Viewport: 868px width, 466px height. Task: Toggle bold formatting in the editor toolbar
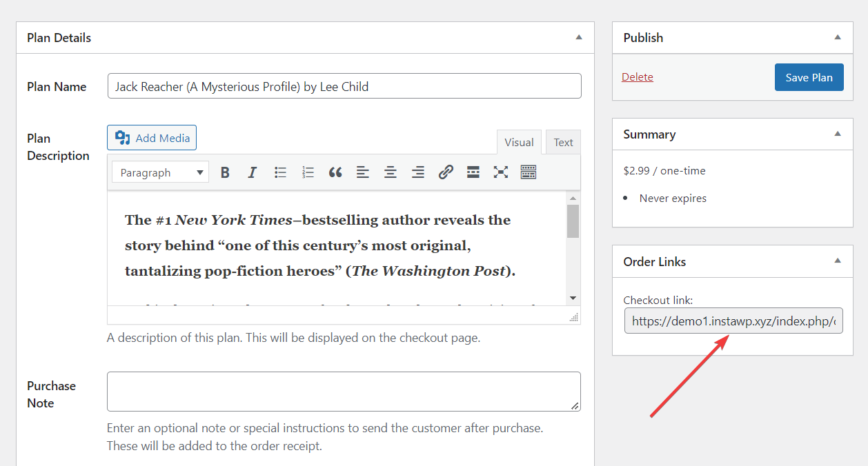tap(225, 172)
